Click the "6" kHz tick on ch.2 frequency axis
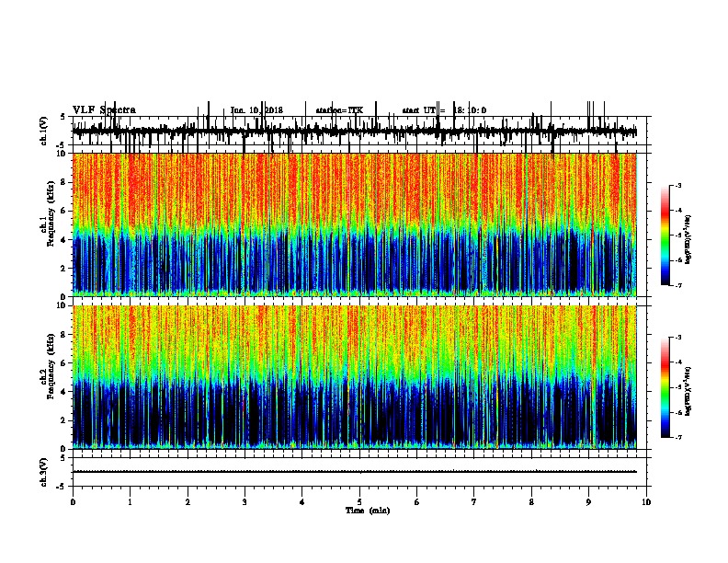The height and width of the screenshot is (563, 728). tap(64, 363)
